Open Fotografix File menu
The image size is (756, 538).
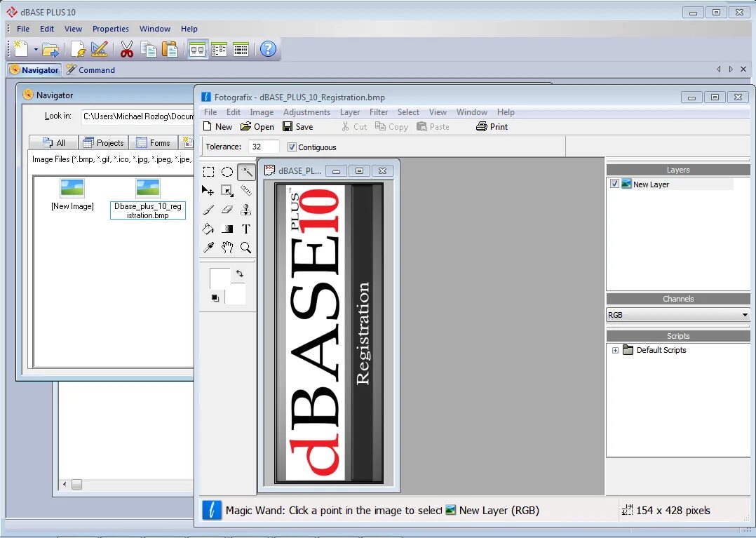click(x=210, y=112)
